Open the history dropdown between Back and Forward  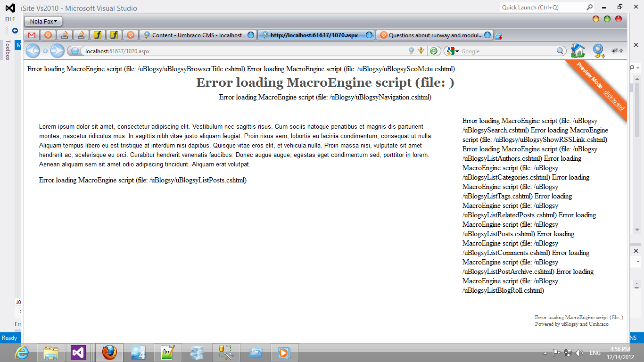45,51
